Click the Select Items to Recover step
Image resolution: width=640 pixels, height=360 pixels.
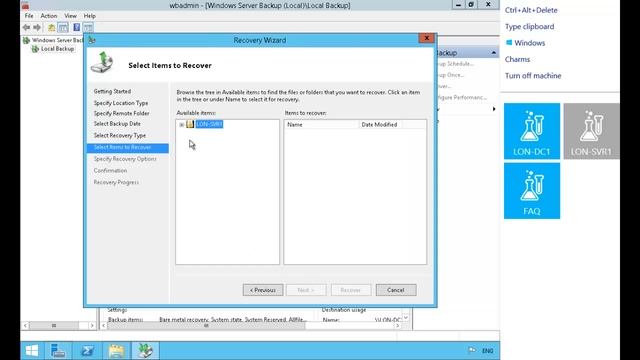[x=127, y=148]
